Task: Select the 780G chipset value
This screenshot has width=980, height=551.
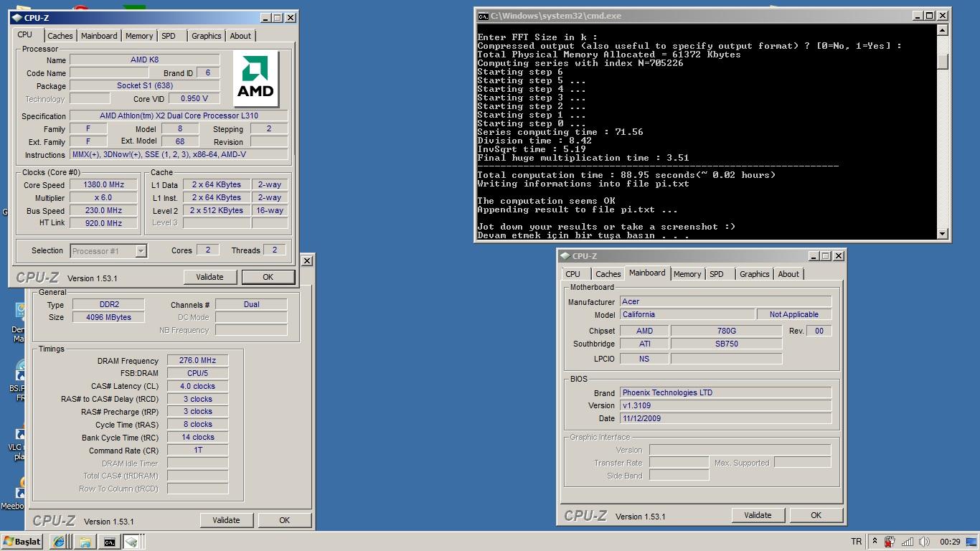Action: (x=726, y=331)
